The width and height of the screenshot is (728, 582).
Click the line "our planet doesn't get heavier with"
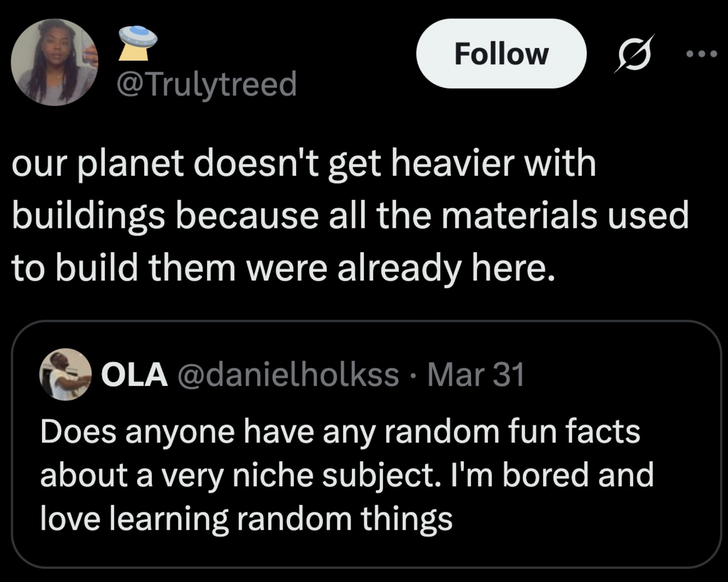[304, 164]
